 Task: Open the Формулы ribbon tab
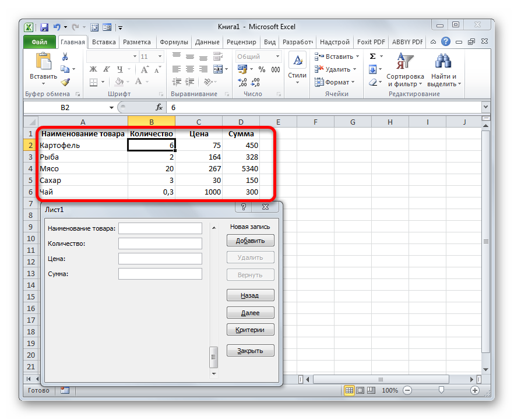(x=174, y=42)
